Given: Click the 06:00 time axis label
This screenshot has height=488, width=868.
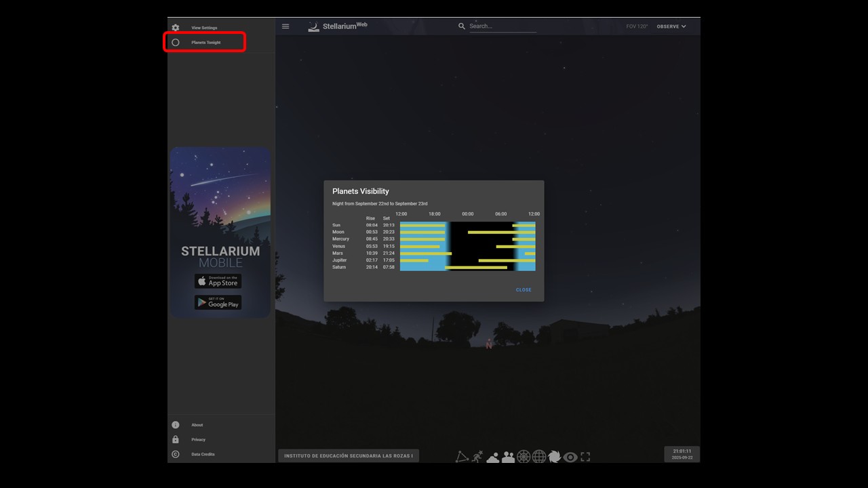Looking at the screenshot, I should 501,214.
